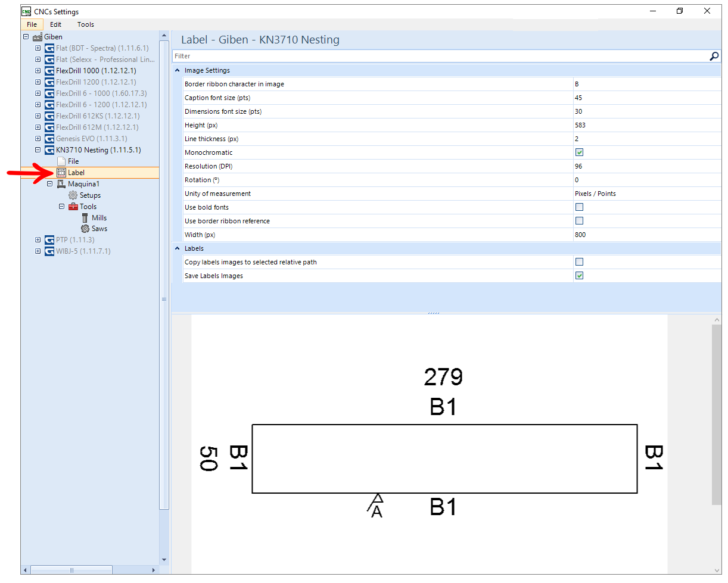Expand FlexDrill 612M node
728x583 pixels.
point(38,127)
